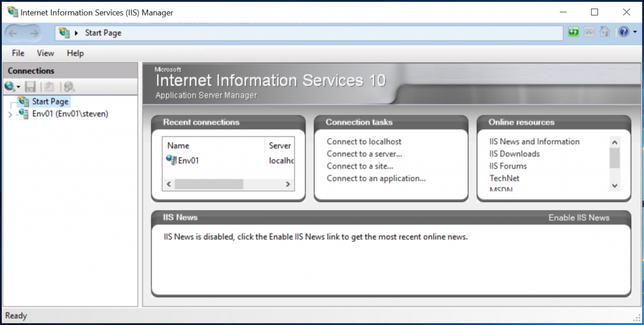
Task: Click the Stop icon in the address bar
Action: 589,31
